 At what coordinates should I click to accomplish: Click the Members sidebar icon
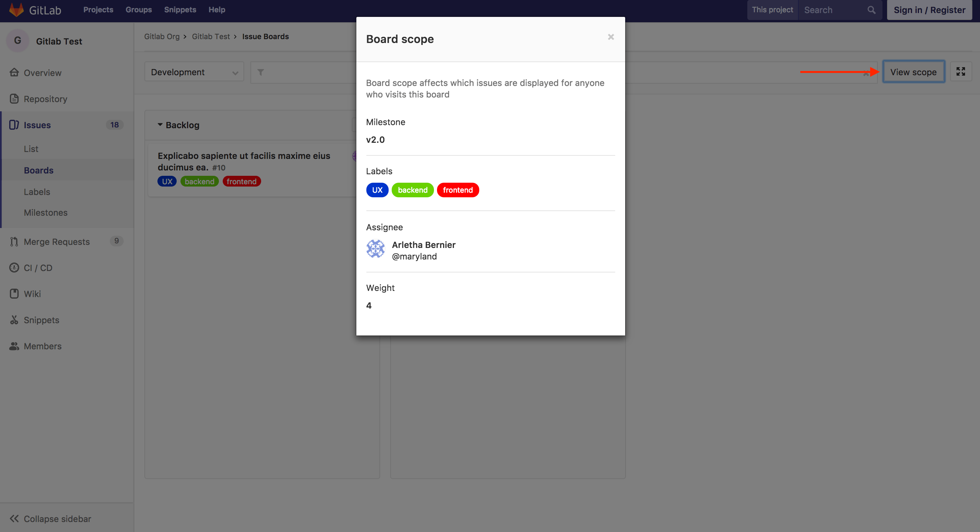click(14, 346)
